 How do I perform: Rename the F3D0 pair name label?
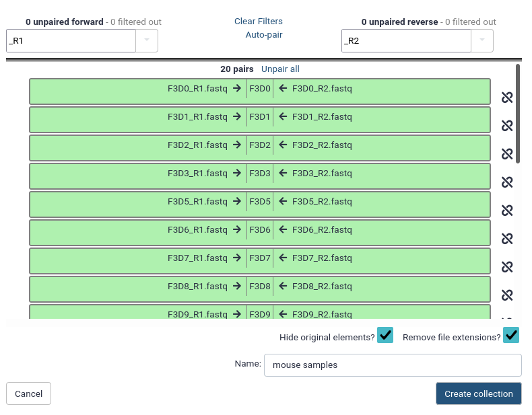coord(260,89)
